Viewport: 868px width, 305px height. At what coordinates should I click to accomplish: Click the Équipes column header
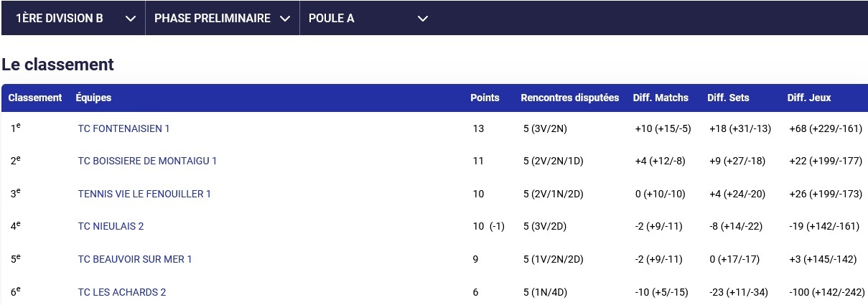click(x=93, y=98)
